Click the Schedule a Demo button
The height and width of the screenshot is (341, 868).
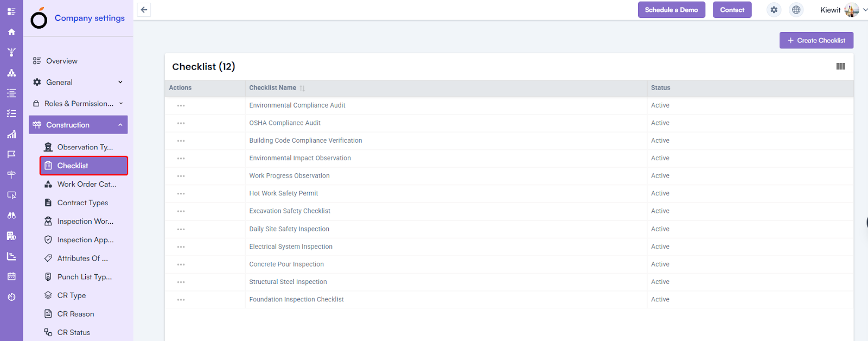click(671, 10)
